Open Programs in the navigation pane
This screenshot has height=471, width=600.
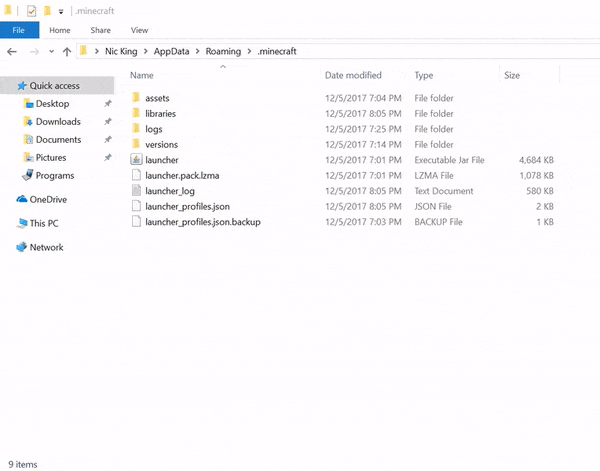(x=55, y=176)
